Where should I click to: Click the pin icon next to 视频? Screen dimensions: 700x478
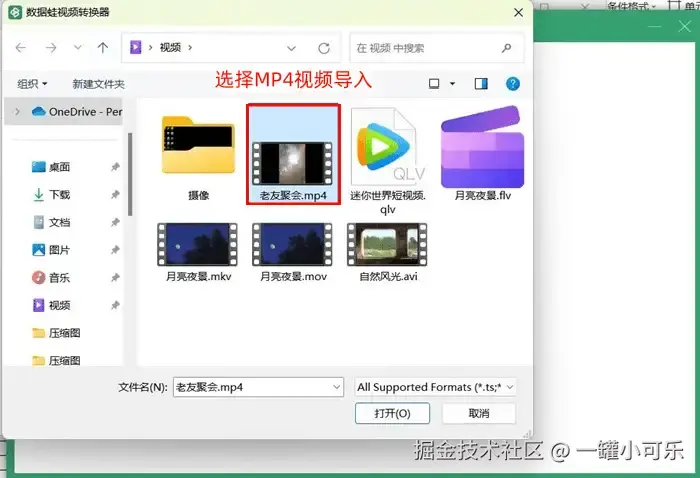pos(115,305)
